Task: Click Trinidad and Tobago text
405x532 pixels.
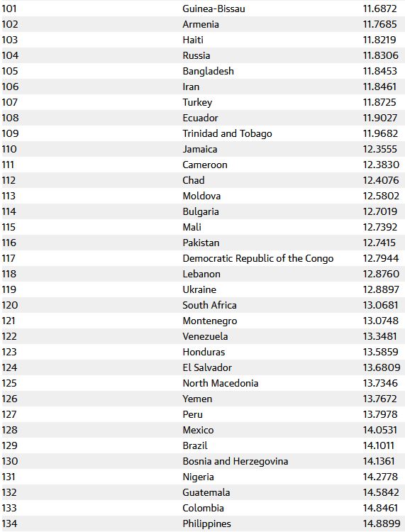Action: click(227, 133)
